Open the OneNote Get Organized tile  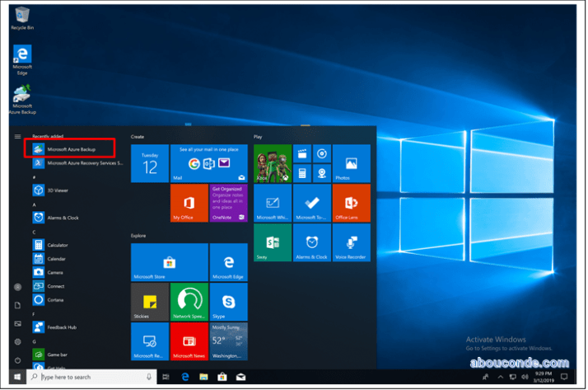pos(228,204)
